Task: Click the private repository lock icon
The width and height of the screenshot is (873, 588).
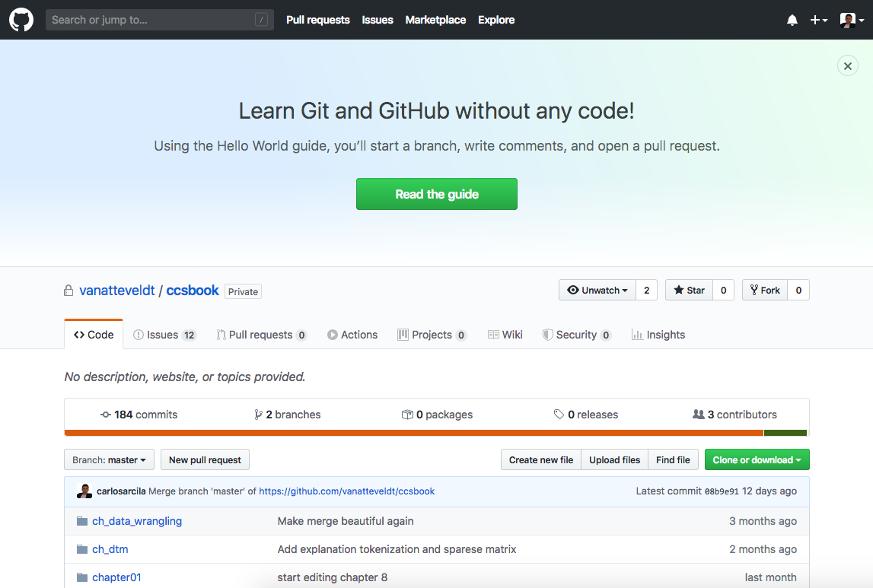Action: click(x=69, y=291)
